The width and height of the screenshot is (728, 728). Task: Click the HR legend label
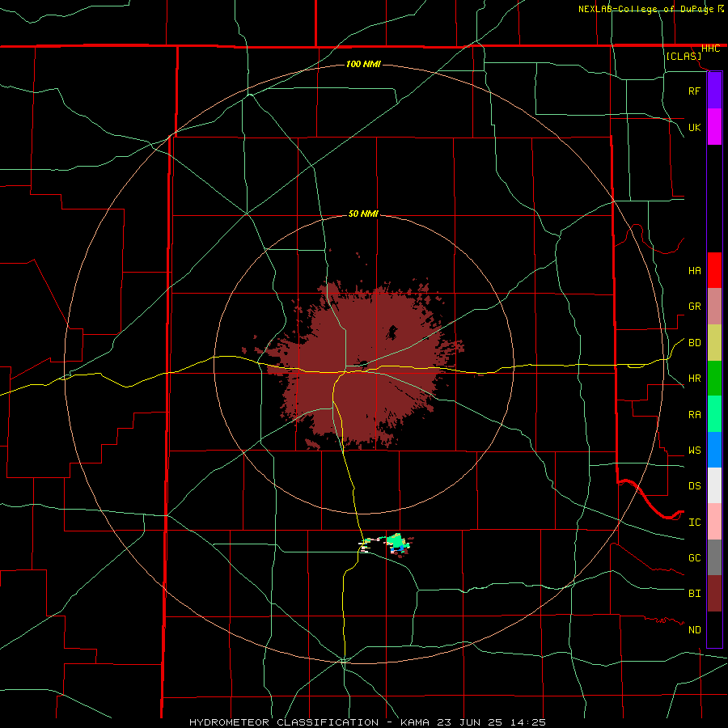point(694,379)
